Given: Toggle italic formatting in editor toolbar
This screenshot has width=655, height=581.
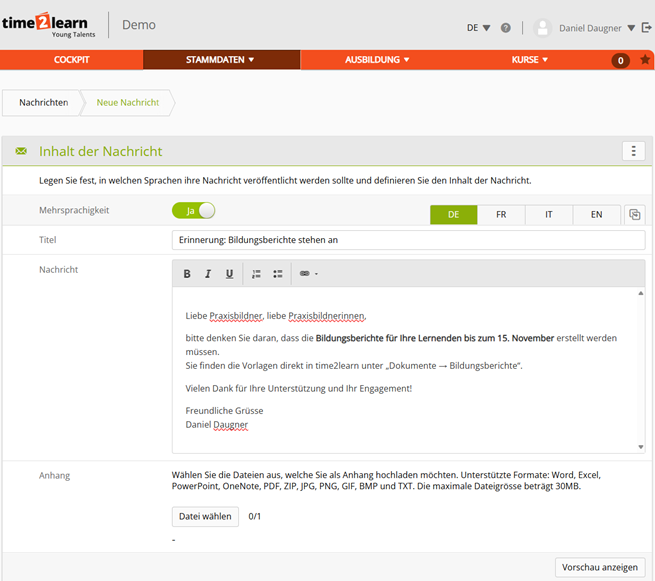Looking at the screenshot, I should [x=208, y=274].
